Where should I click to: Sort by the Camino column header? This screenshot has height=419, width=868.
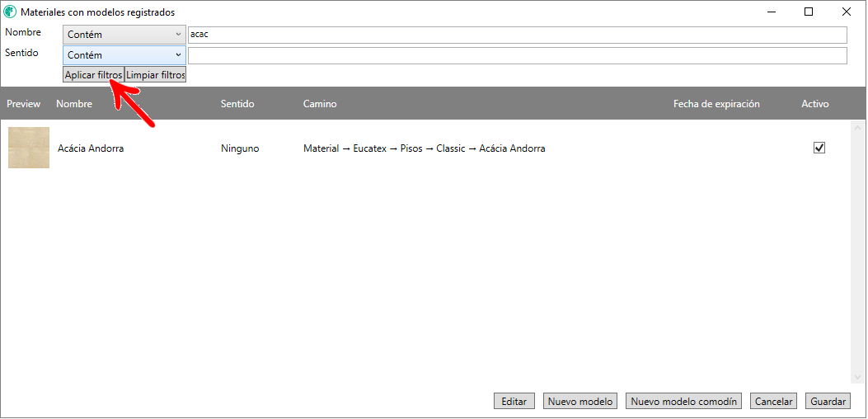point(320,104)
